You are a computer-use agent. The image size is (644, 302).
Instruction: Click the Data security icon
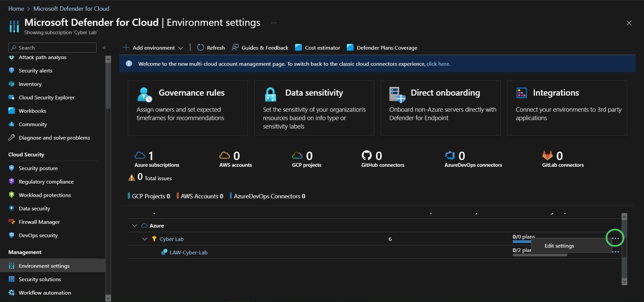pyautogui.click(x=12, y=208)
